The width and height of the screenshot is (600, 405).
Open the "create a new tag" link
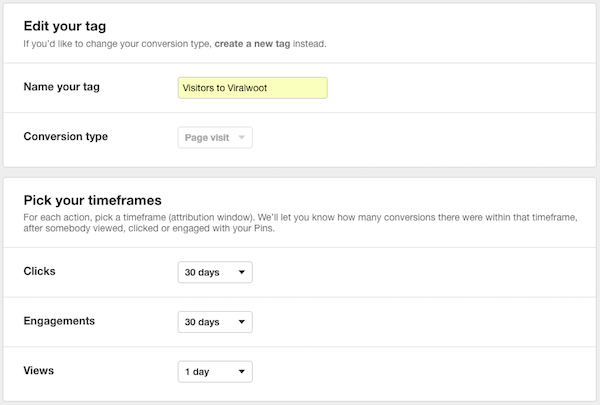tap(252, 44)
